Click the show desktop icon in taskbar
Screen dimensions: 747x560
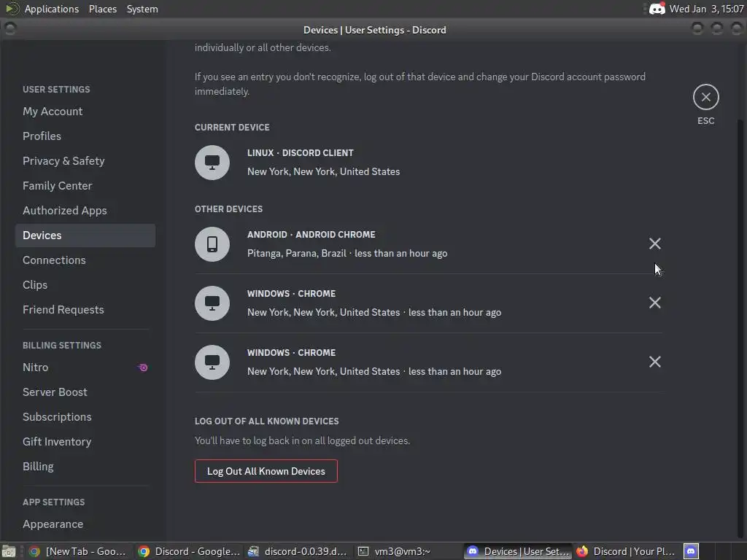tap(9, 551)
